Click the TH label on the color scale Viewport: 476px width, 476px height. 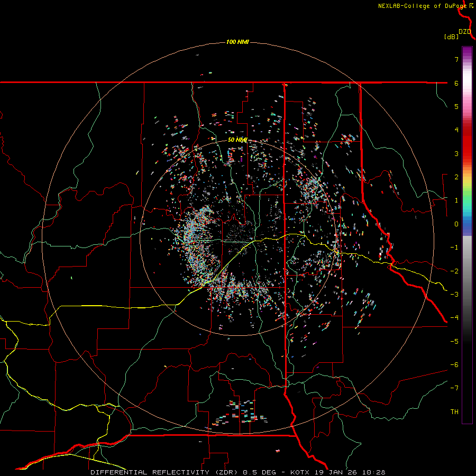pyautogui.click(x=454, y=412)
